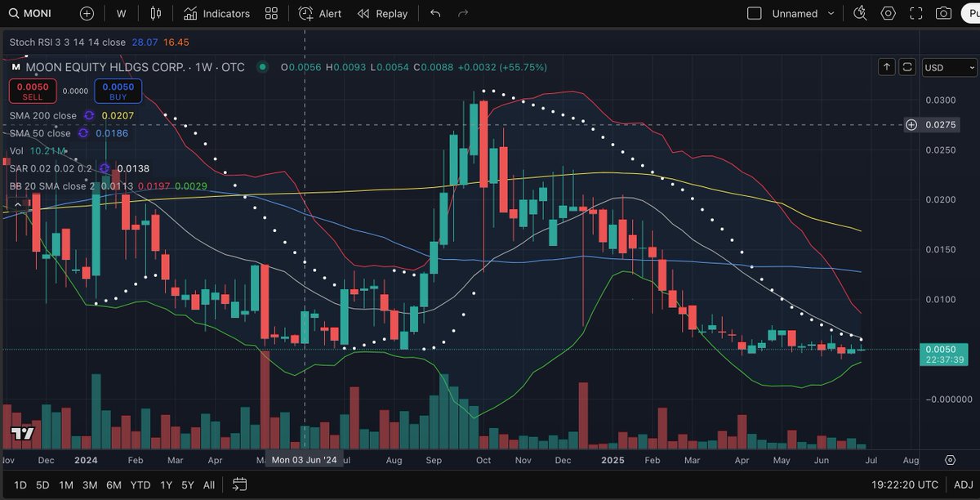Screen dimensions: 980x500
Task: Set range to 6M
Action: [114, 484]
